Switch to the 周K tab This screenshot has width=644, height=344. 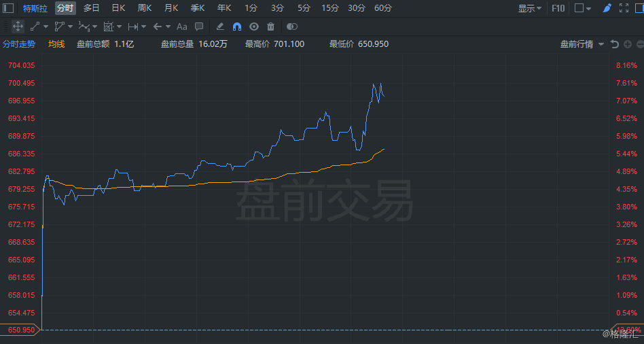point(145,7)
